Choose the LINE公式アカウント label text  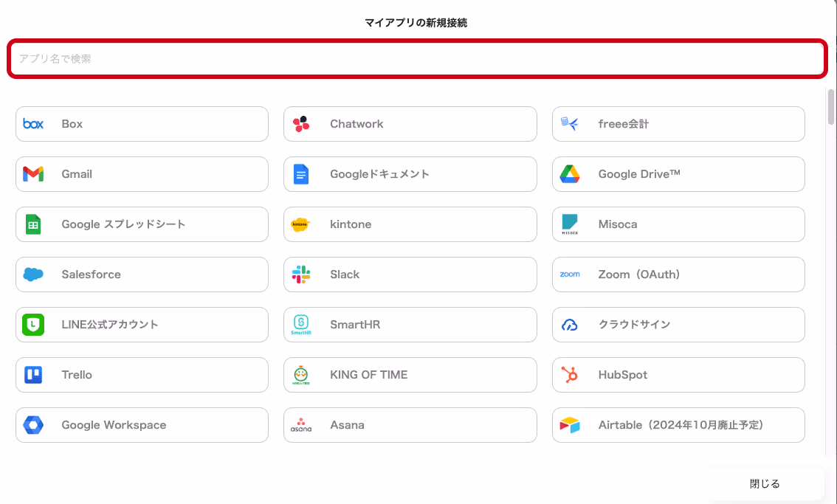[110, 325]
